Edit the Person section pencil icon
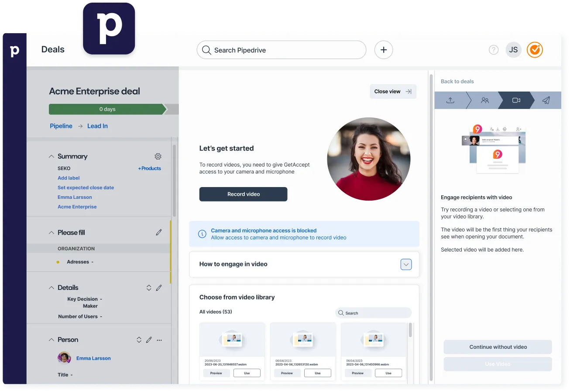The width and height of the screenshot is (570, 392). click(x=149, y=340)
